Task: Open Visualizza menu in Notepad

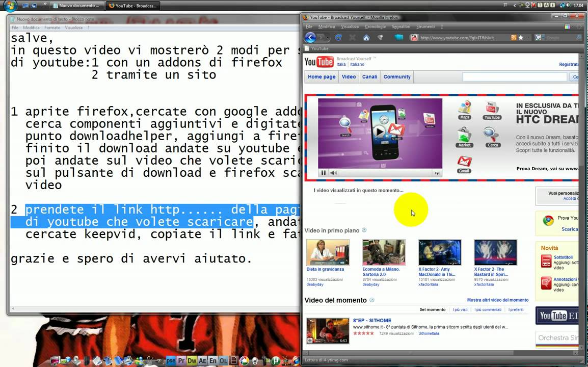Action: click(73, 28)
